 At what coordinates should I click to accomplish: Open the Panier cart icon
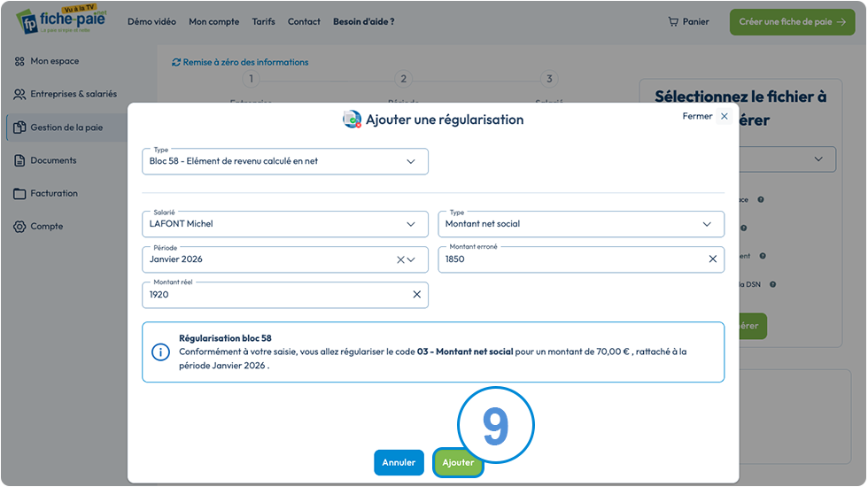(x=673, y=22)
